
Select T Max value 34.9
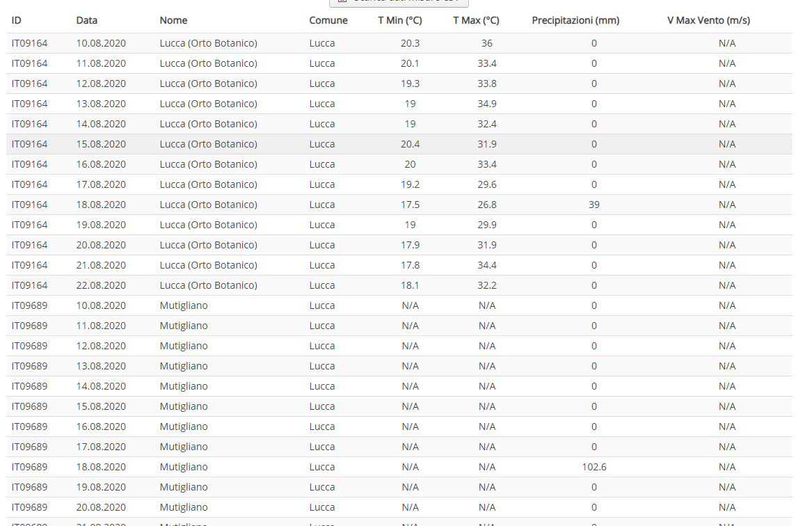[487, 104]
